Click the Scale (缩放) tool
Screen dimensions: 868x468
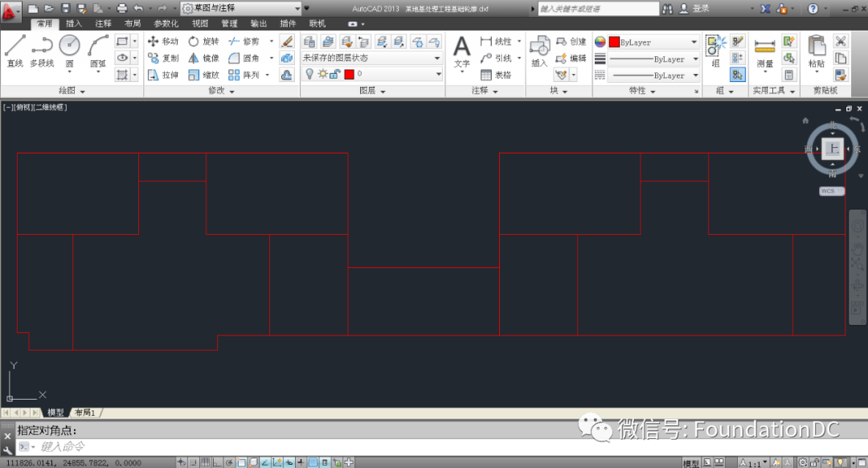203,75
